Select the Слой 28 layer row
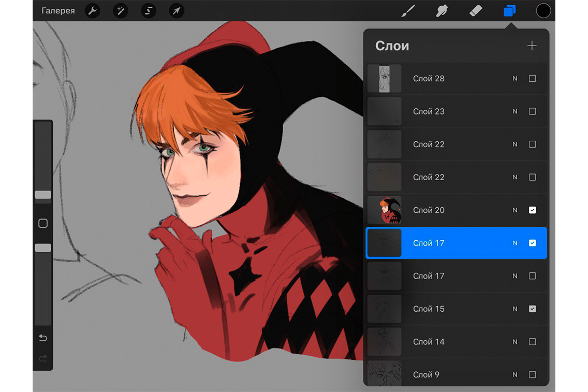The width and height of the screenshot is (588, 392). pyautogui.click(x=445, y=79)
